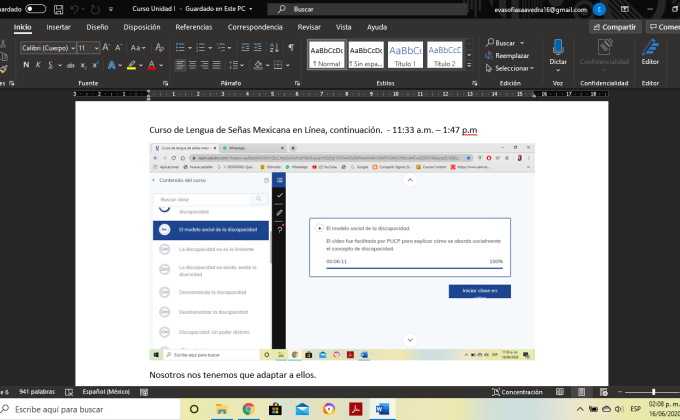Open the Vista tab
This screenshot has height=420, width=680.
tap(343, 27)
